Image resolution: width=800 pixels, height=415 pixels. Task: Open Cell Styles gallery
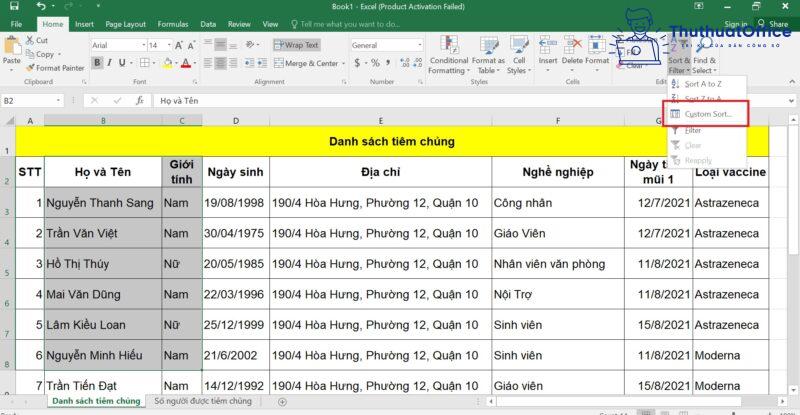click(x=519, y=55)
